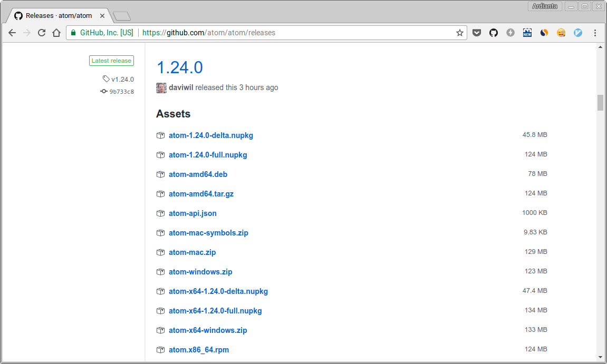Open the Chrome three-dot menu

click(x=595, y=33)
